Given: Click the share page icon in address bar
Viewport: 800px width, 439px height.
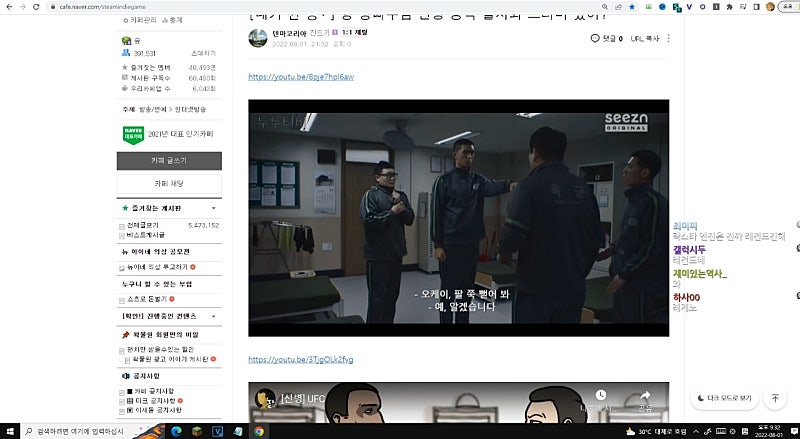Looking at the screenshot, I should [x=618, y=7].
